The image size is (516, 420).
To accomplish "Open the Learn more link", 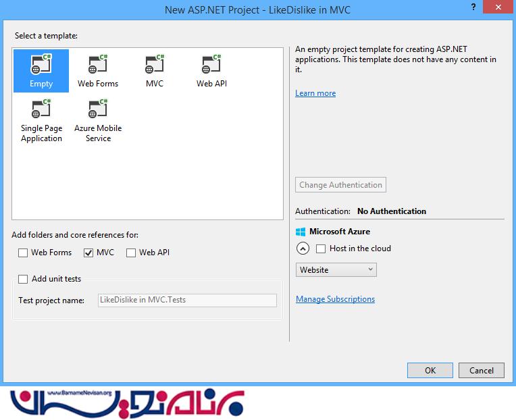I will [x=315, y=93].
